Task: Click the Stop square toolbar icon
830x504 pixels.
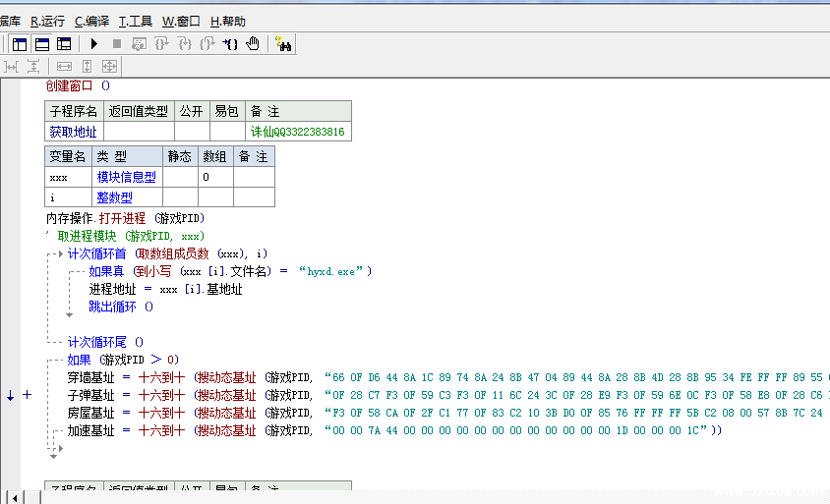Action: [x=117, y=44]
